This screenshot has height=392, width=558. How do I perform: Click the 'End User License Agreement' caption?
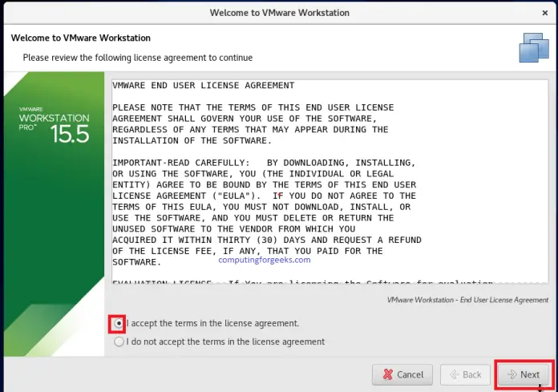[x=467, y=300]
